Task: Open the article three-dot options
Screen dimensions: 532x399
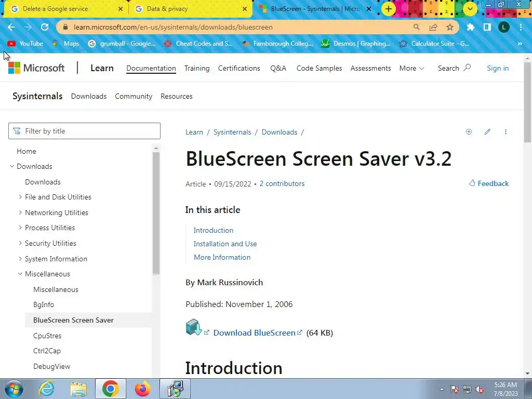Action: click(x=506, y=131)
